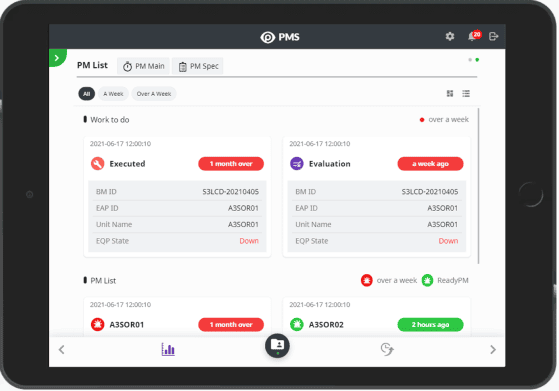Click the timestamp on Executed card

tap(120, 144)
